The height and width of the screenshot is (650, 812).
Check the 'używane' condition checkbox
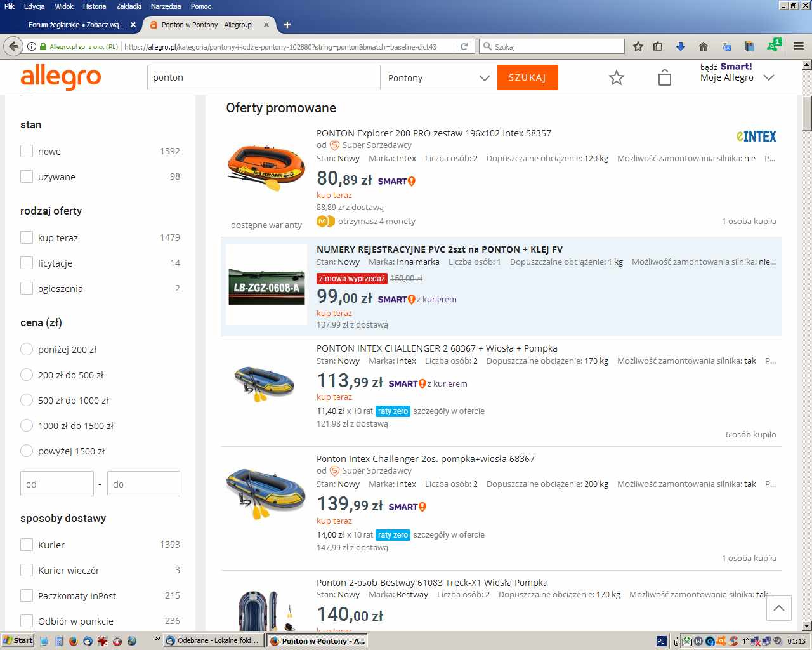[27, 176]
